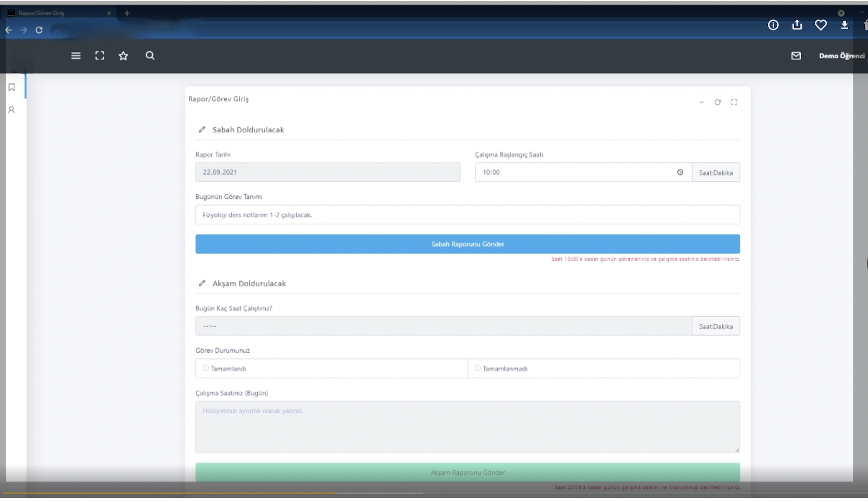This screenshot has height=502, width=868.
Task: Reload the page in browser
Action: pyautogui.click(x=39, y=30)
